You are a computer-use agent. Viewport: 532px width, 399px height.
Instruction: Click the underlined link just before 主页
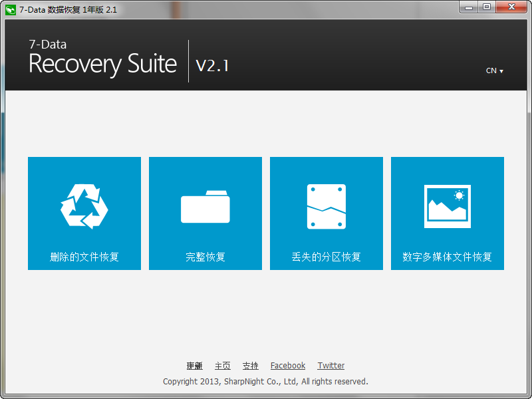pos(194,365)
